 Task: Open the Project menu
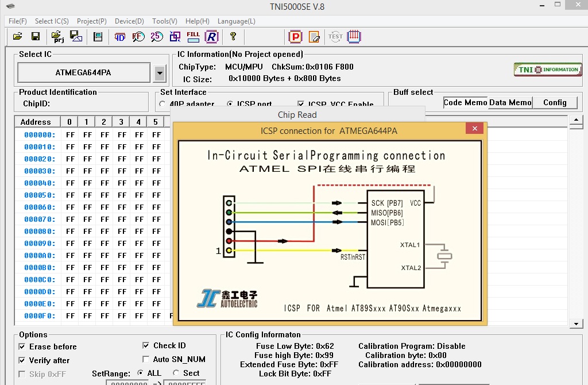pos(92,21)
